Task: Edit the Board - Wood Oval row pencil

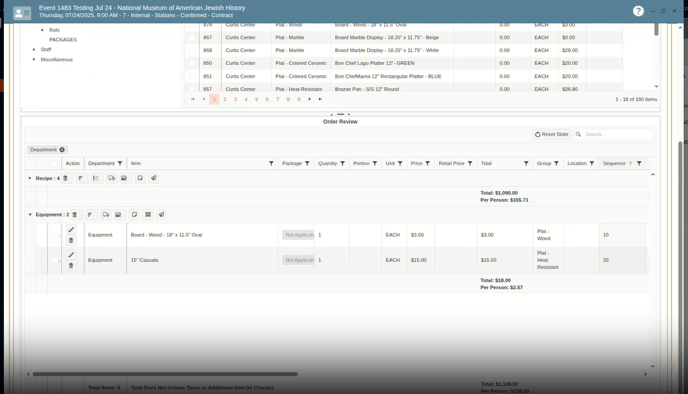Action: (x=71, y=229)
